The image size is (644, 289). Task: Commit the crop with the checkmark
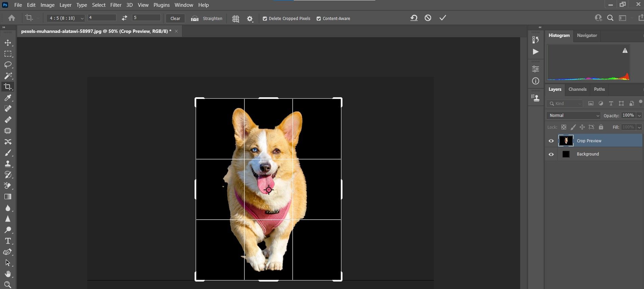[443, 18]
